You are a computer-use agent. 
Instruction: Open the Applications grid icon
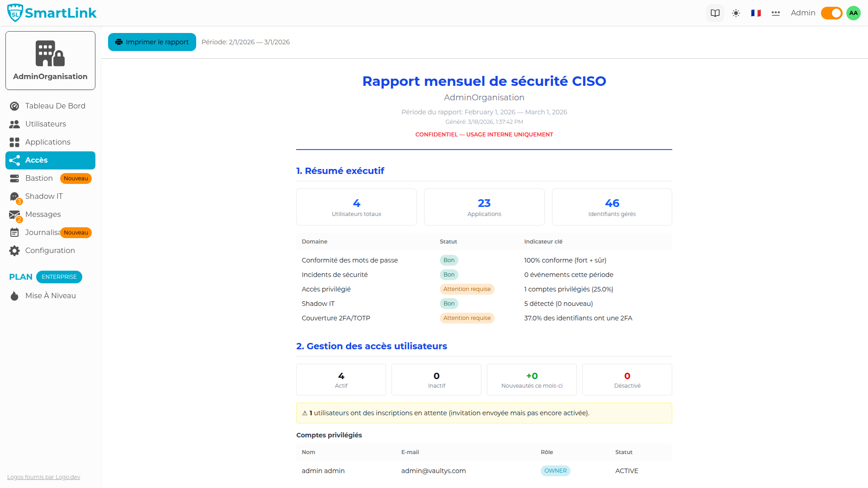(x=14, y=142)
